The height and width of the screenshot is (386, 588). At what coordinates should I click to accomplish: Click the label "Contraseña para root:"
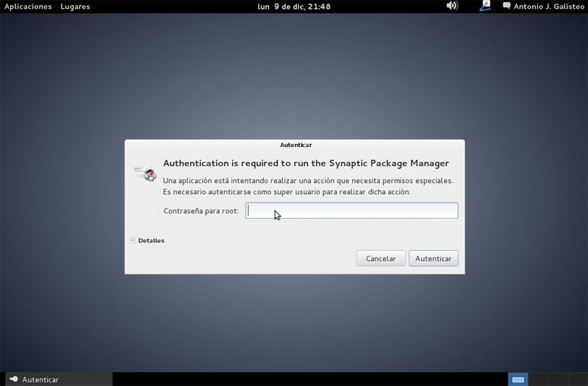point(201,211)
